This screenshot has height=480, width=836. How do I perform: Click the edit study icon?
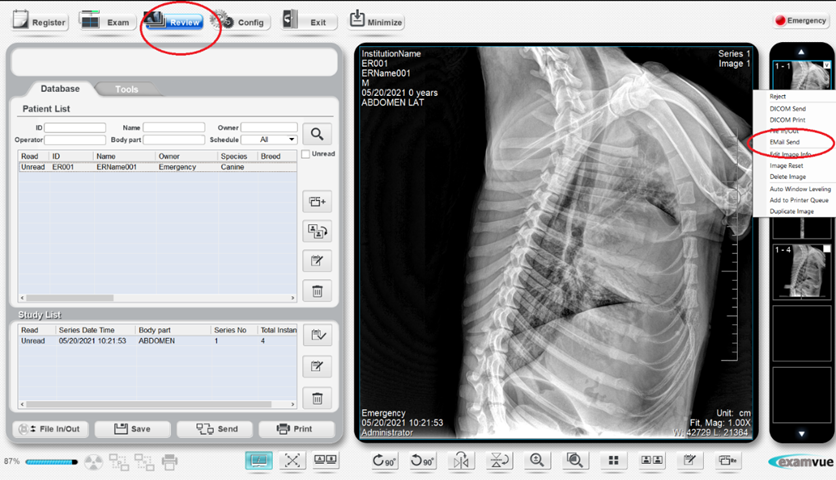coord(317,366)
